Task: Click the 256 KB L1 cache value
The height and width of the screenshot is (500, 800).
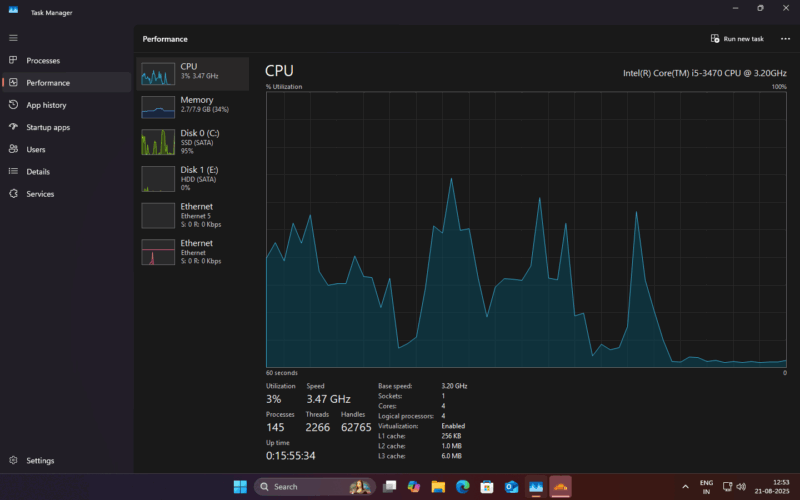Action: coord(451,436)
